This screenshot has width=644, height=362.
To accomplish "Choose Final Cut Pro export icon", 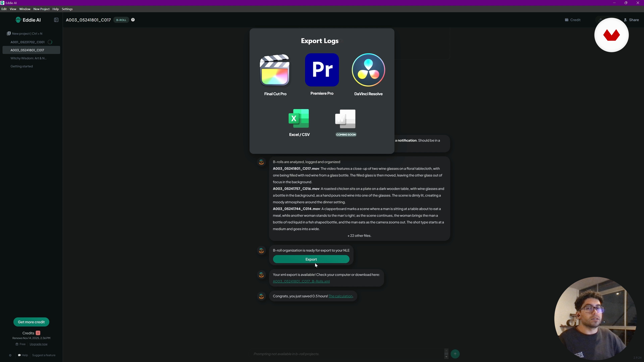I will [275, 70].
